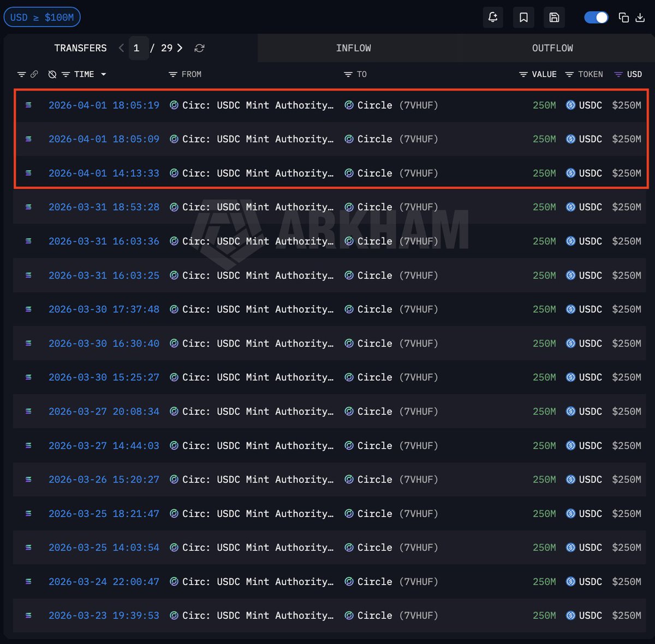Open the 2026-03-30 17:37:48 transaction link

(x=104, y=309)
